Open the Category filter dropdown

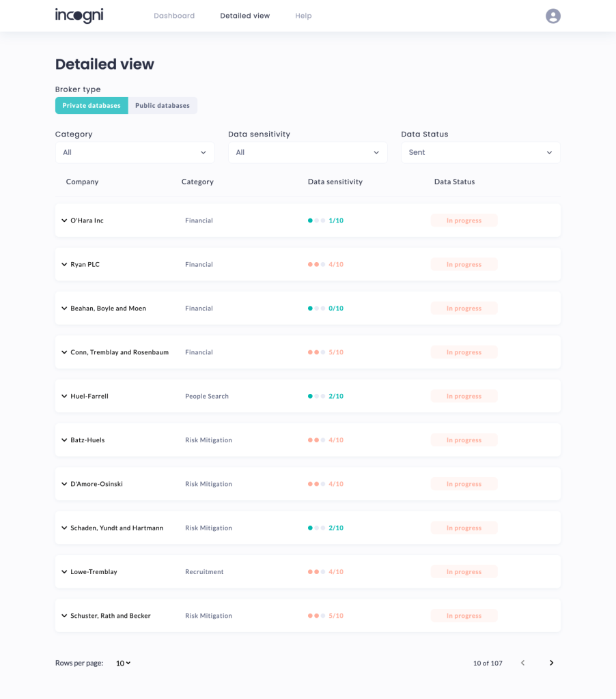pyautogui.click(x=135, y=152)
